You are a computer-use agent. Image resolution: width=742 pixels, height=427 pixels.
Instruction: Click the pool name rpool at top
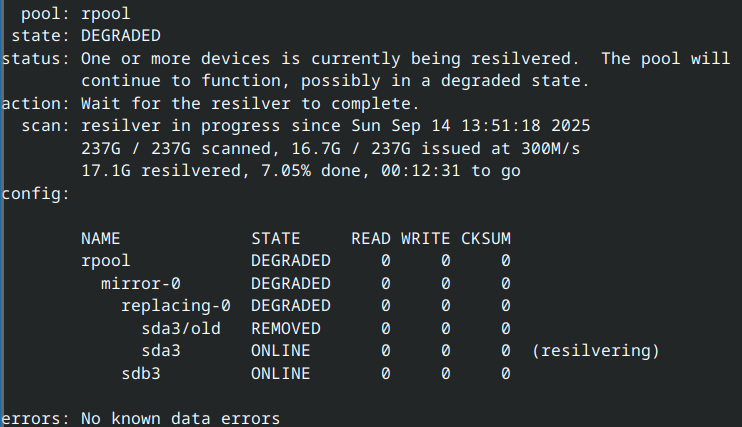105,15
